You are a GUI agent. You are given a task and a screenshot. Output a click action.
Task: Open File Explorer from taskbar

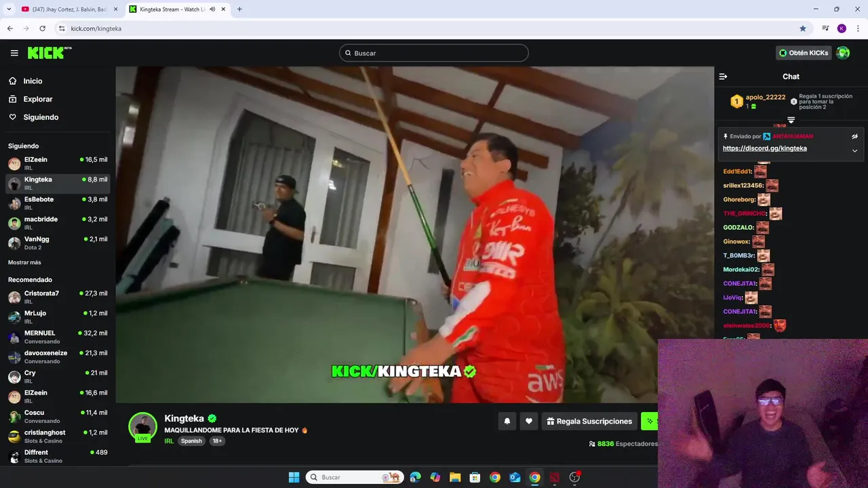point(455,477)
